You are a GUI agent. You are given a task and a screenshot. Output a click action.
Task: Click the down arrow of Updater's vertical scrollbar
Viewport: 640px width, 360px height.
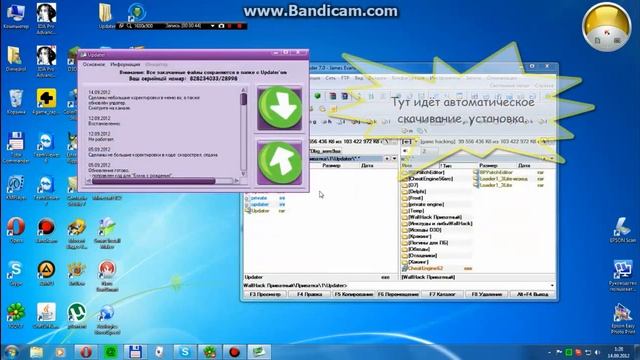tap(244, 174)
